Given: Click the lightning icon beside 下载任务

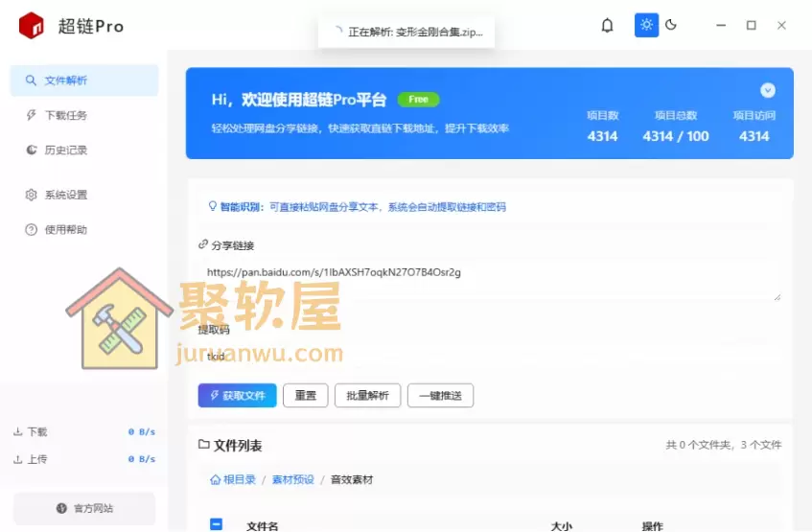Looking at the screenshot, I should click(31, 115).
